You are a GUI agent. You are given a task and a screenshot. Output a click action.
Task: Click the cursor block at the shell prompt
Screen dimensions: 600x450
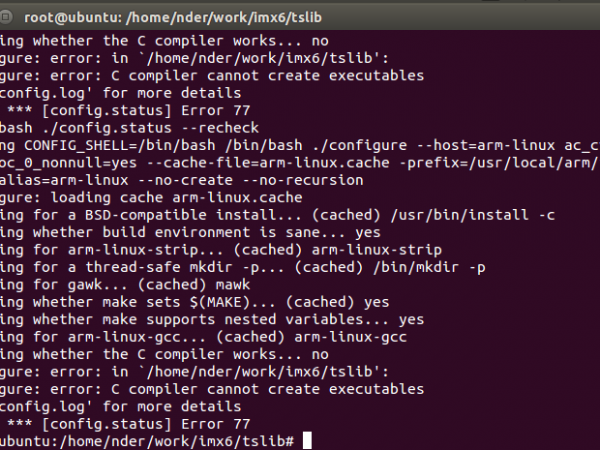pyautogui.click(x=307, y=441)
